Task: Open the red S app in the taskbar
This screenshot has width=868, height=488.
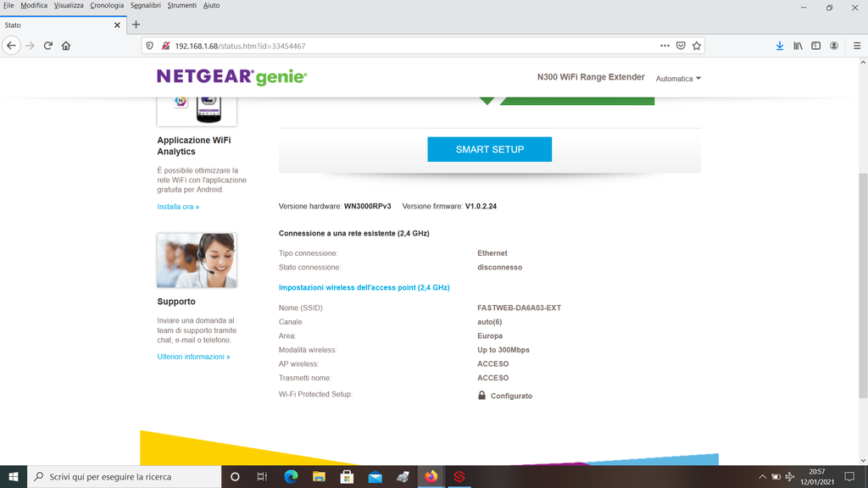Action: (x=459, y=476)
